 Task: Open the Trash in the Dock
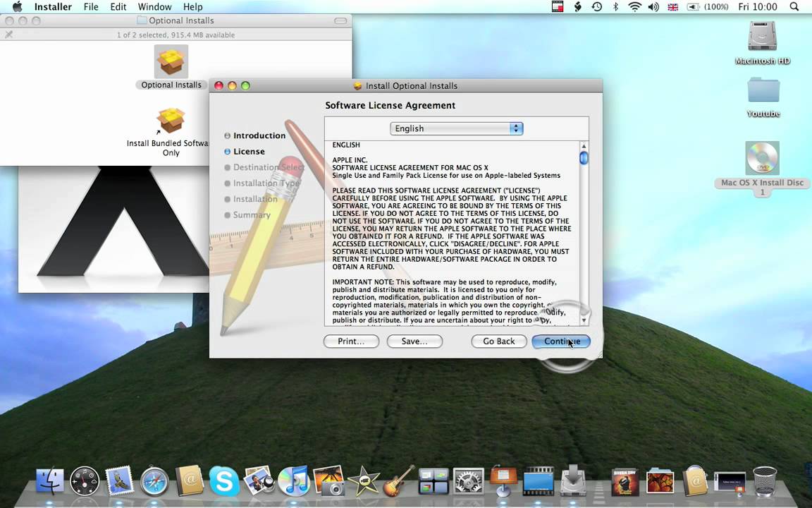[x=765, y=481]
